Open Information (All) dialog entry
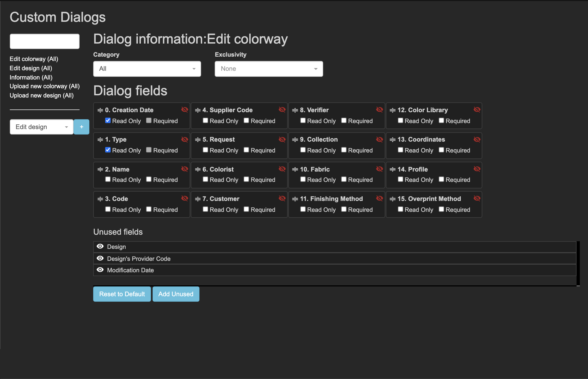Image resolution: width=588 pixels, height=379 pixels. pos(31,77)
